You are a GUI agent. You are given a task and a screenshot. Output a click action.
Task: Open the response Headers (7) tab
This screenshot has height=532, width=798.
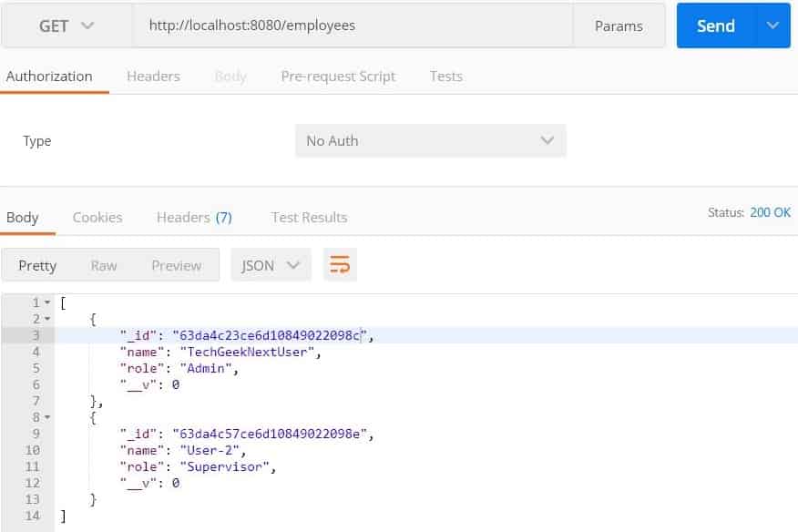[194, 218]
